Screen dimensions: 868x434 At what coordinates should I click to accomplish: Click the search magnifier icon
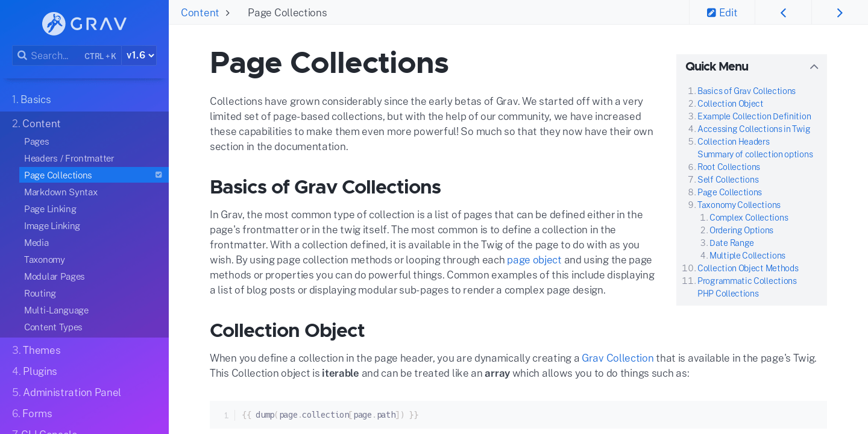click(x=22, y=55)
